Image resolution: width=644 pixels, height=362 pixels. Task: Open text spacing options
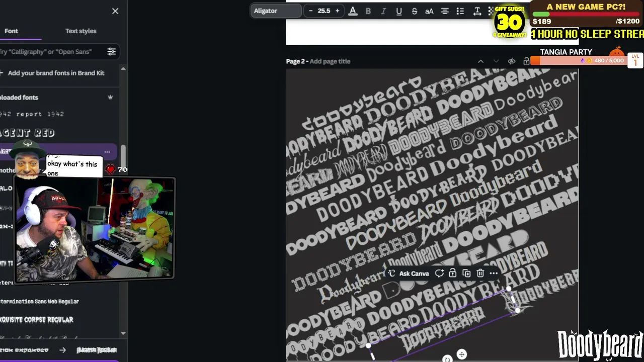click(477, 11)
